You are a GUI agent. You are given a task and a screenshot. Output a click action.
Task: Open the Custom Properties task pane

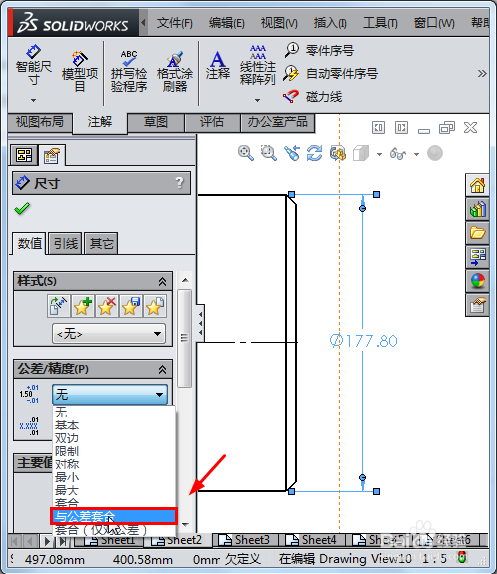pos(477,305)
